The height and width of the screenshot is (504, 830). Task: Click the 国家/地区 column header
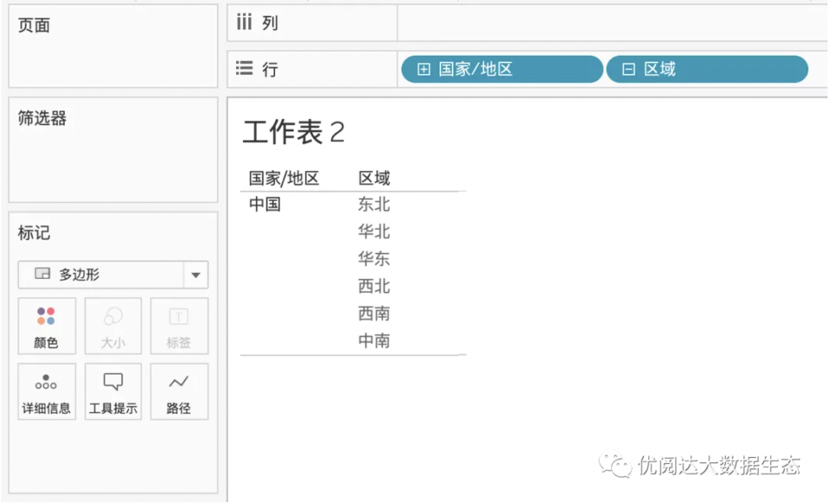(284, 179)
